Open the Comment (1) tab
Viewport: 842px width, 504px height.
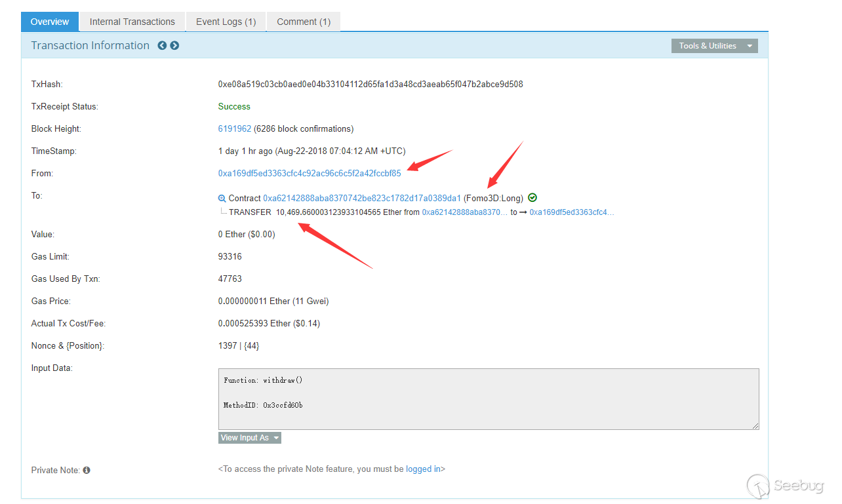click(304, 22)
